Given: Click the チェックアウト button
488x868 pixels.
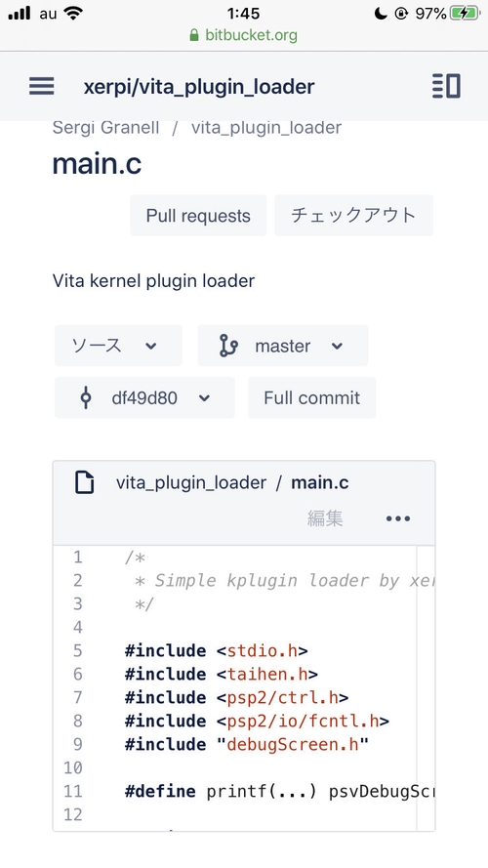Looking at the screenshot, I should pos(353,216).
